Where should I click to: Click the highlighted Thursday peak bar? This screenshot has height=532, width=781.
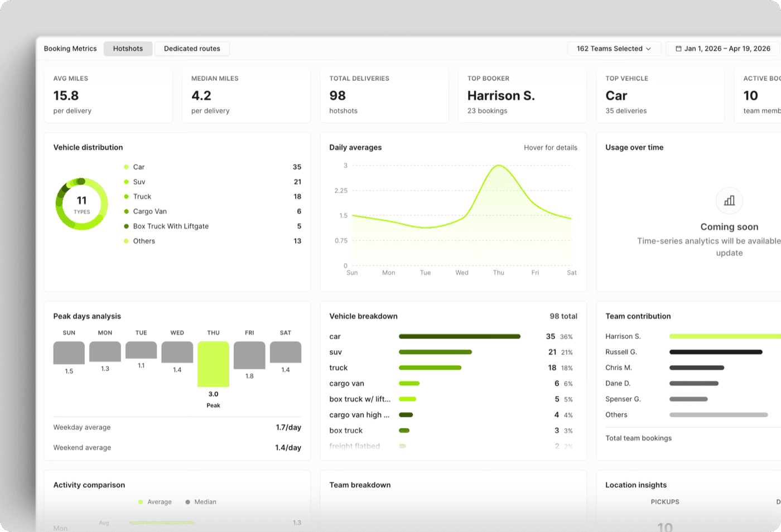pyautogui.click(x=213, y=364)
